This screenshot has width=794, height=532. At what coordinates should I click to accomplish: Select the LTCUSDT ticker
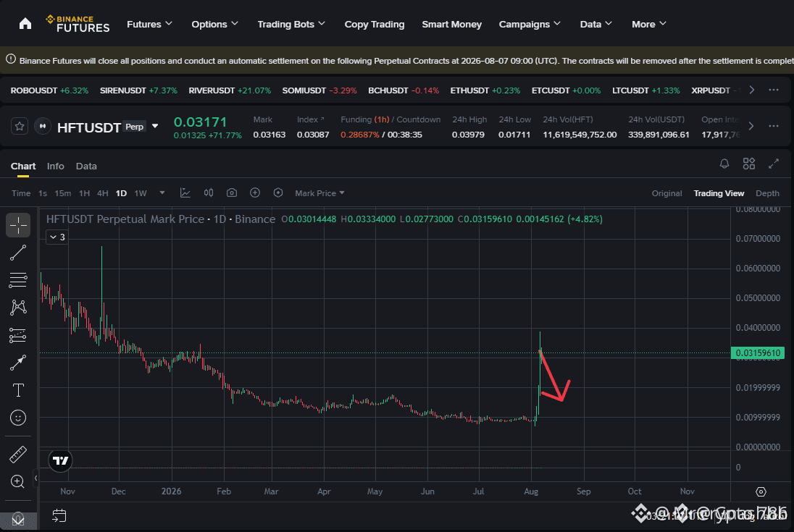645,90
